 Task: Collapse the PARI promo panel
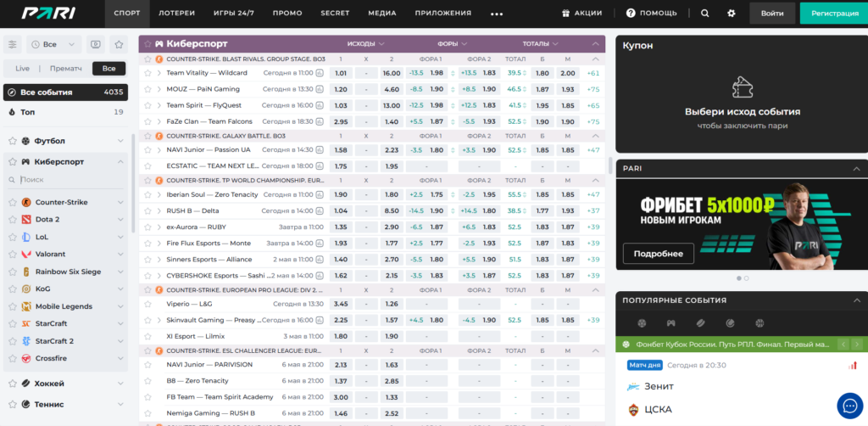click(857, 168)
